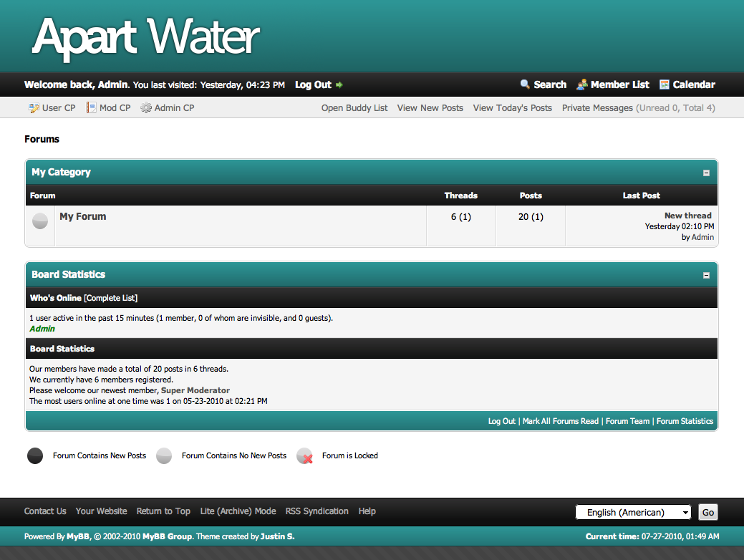Open the Member List link
This screenshot has width=744, height=560.
619,85
